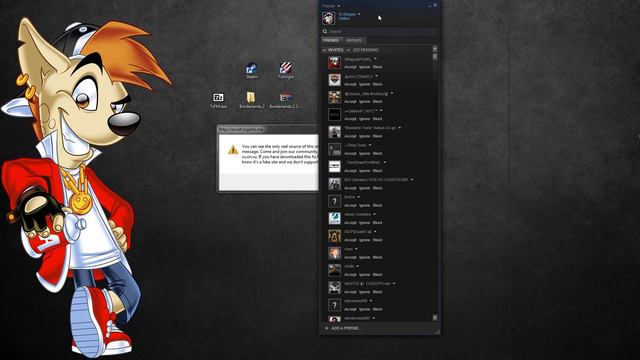
Task: Open the dropdown arrow beside TurnDownForWhat
Action: click(x=384, y=162)
